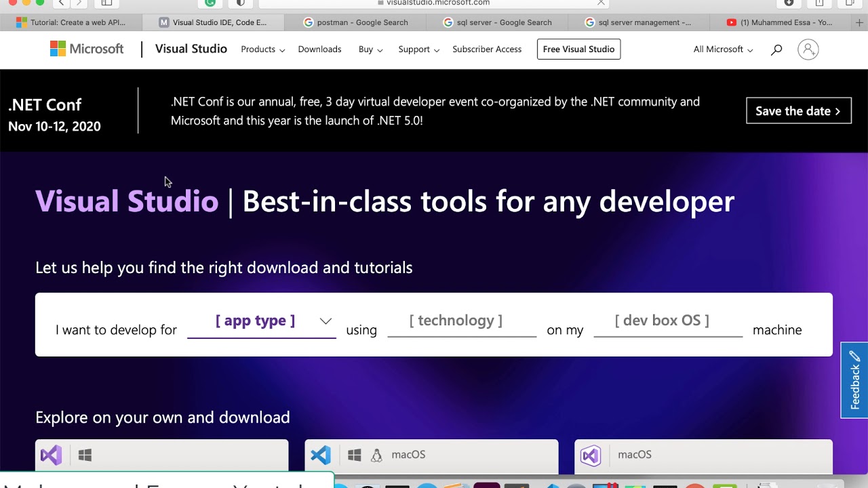
Task: Expand the Support menu
Action: [x=418, y=49]
